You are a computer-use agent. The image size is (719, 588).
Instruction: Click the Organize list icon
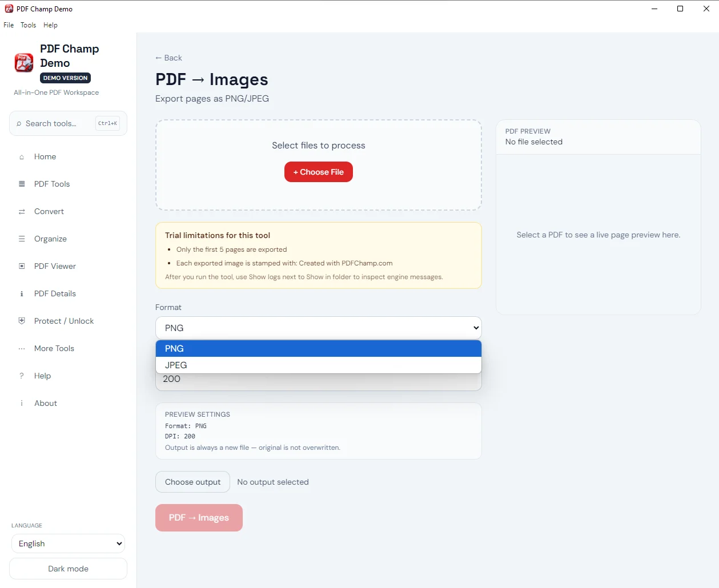(x=22, y=239)
